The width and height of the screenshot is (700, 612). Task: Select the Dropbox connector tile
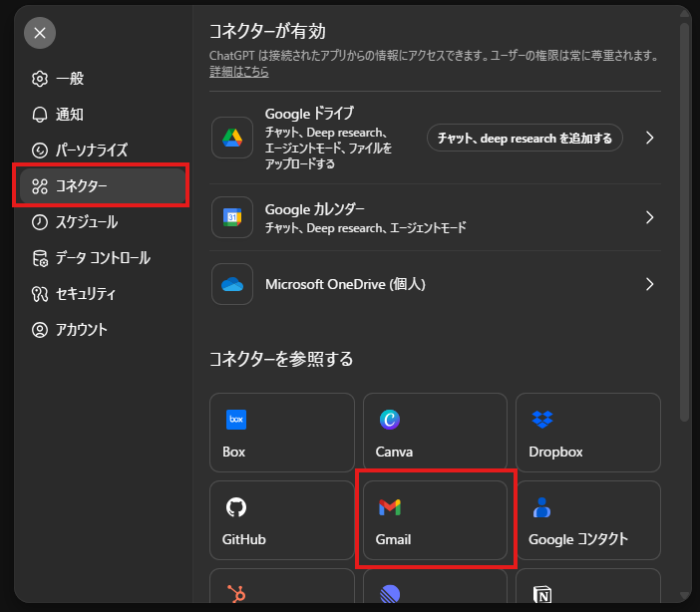coord(587,433)
